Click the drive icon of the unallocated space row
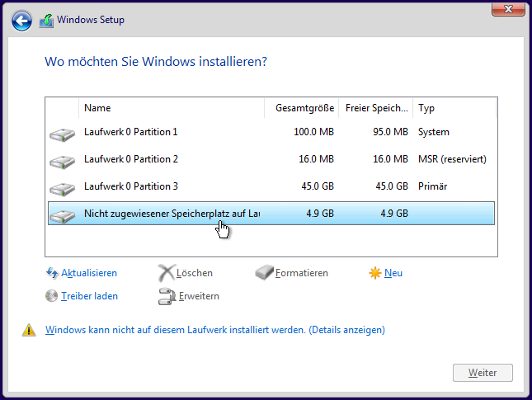 [x=62, y=216]
